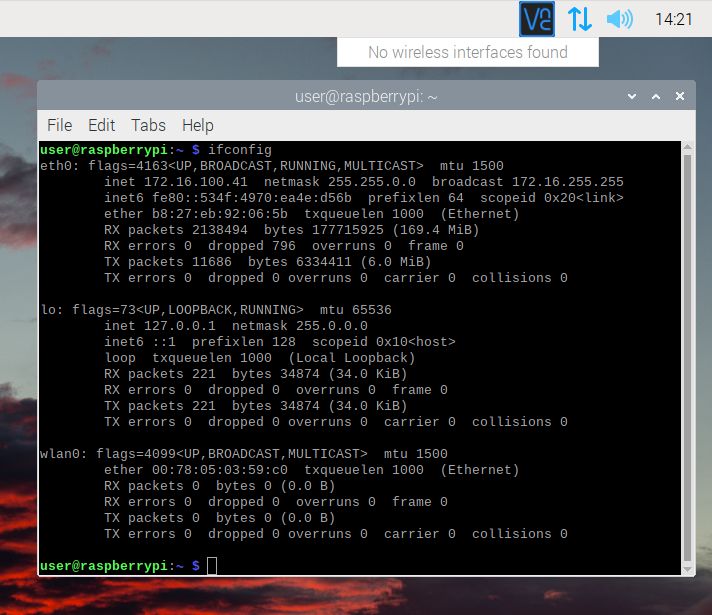Click the eth0 received size '(169.4 MiB)'
The height and width of the screenshot is (615, 712).
pyautogui.click(x=436, y=230)
